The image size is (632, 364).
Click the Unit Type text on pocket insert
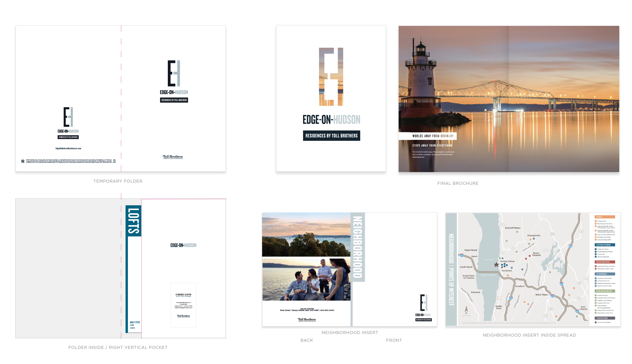click(x=135, y=323)
